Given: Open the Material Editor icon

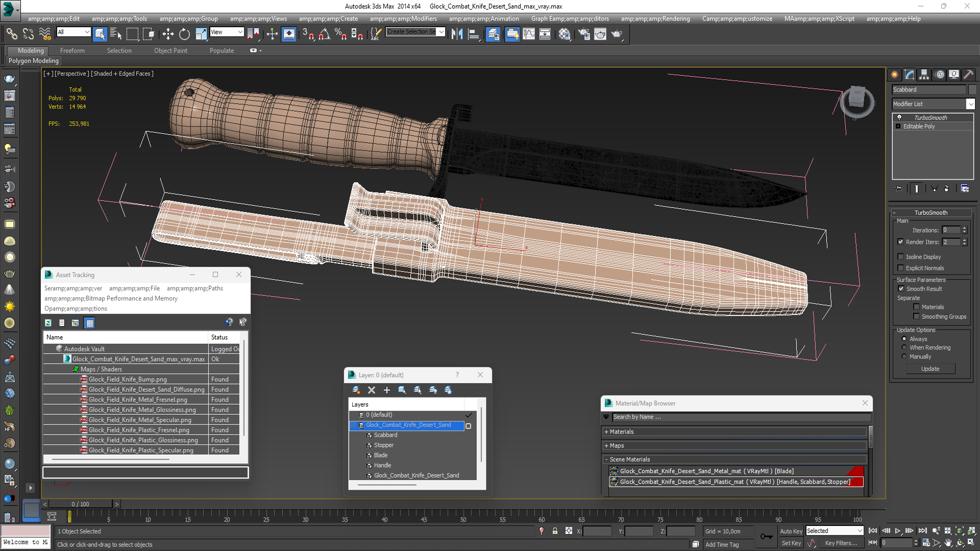Looking at the screenshot, I should [564, 34].
